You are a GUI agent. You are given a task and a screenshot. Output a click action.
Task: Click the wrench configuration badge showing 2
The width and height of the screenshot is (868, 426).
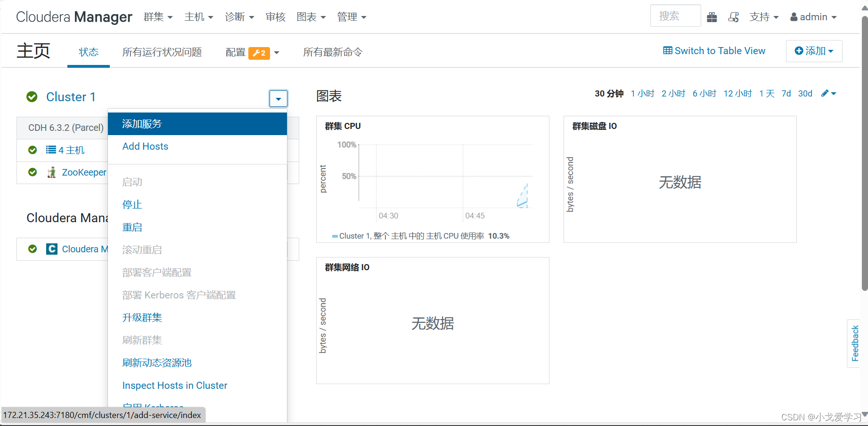point(259,53)
